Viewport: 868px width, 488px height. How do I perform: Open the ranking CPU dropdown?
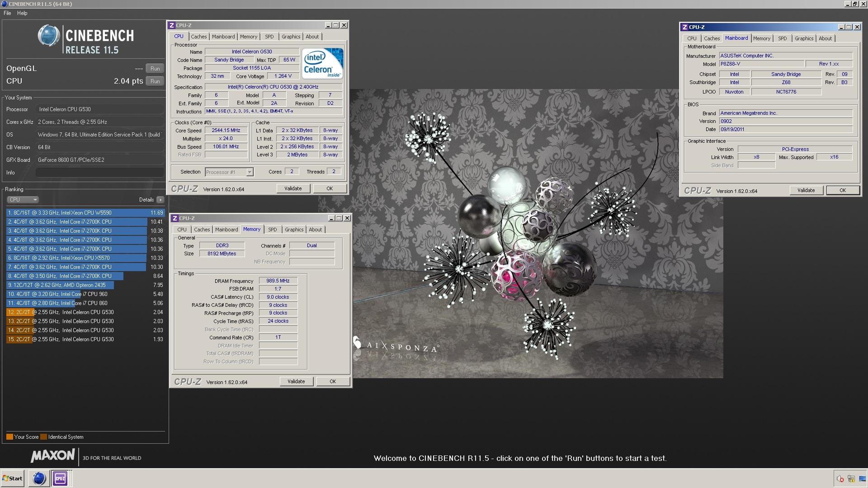[x=23, y=200]
